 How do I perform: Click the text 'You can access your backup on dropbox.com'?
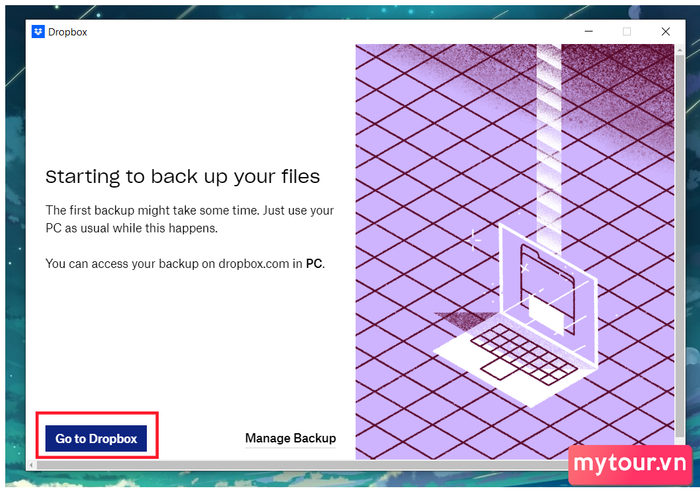(x=167, y=263)
